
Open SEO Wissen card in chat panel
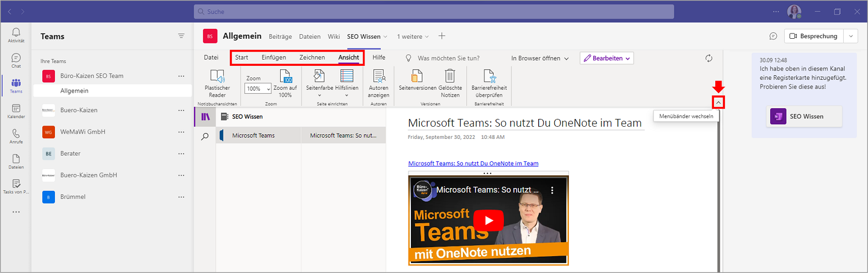tap(804, 116)
